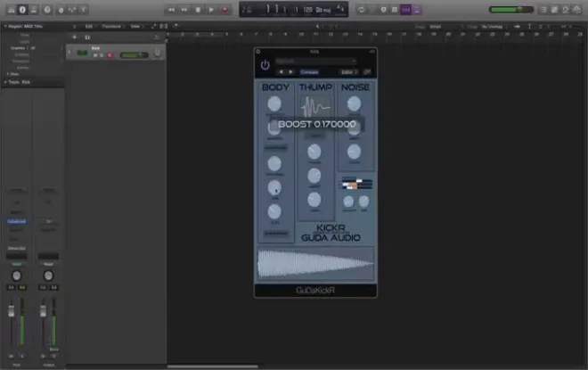Expand the Track: Kick inspector section
The image size is (588, 370).
(5, 82)
